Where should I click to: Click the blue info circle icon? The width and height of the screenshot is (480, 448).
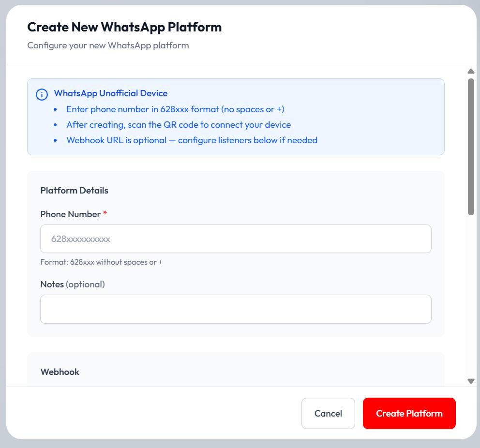tap(42, 94)
